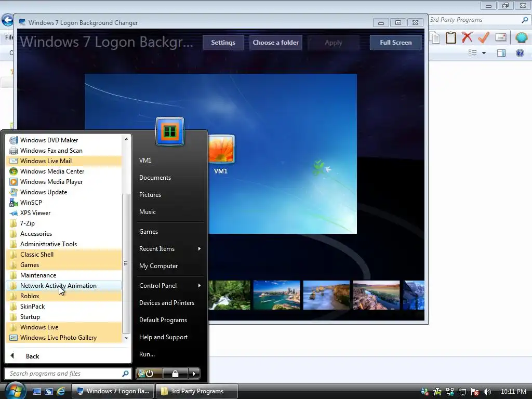Open Windows Live Mail

point(63,161)
